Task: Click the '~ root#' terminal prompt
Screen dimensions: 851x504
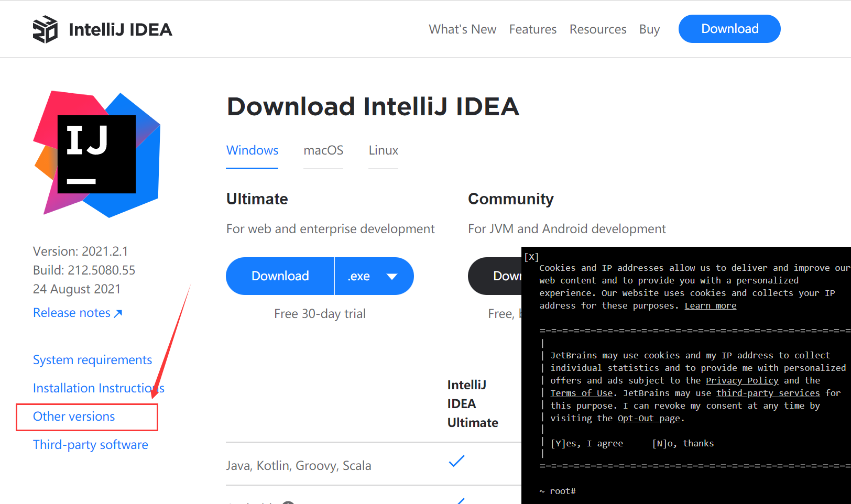Action: pos(558,491)
